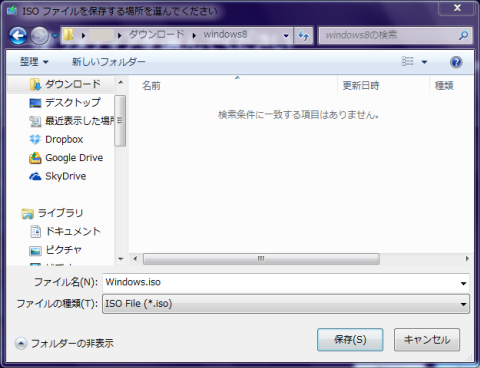Click the navigation pane scroll up arrow
480x368 pixels.
click(x=121, y=82)
